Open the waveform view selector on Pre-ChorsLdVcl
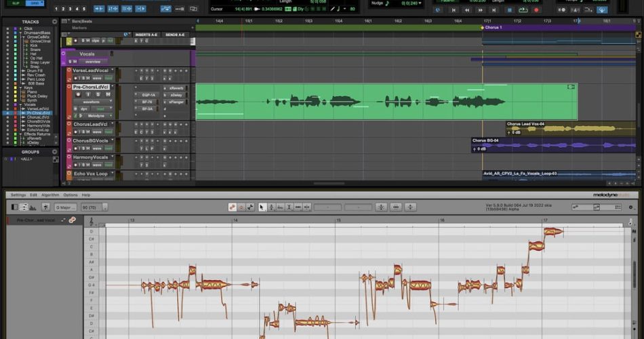Screen dimensions: 644x339 [x=94, y=102]
